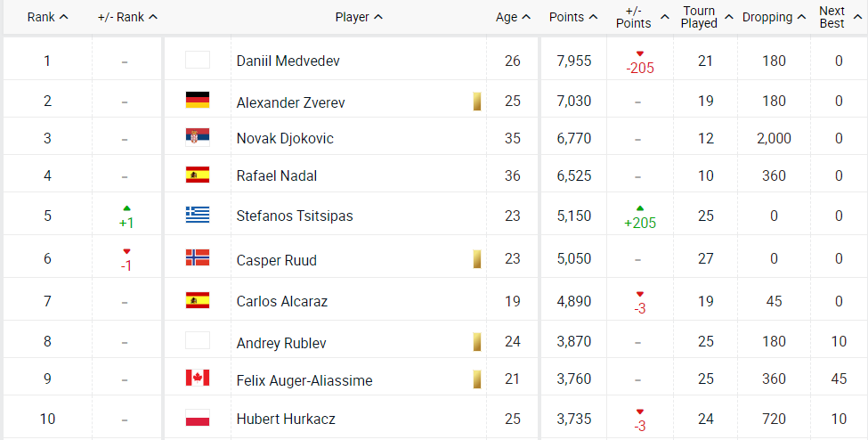Viewport: 868px width, 440px height.
Task: Open Rafael Nadal's player profile
Action: (277, 175)
